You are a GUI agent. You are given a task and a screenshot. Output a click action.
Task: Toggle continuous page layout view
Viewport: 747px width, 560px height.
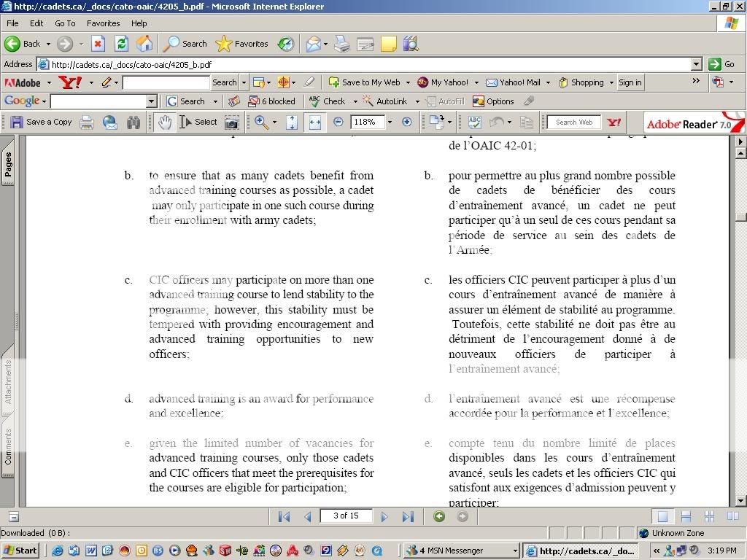point(686,516)
